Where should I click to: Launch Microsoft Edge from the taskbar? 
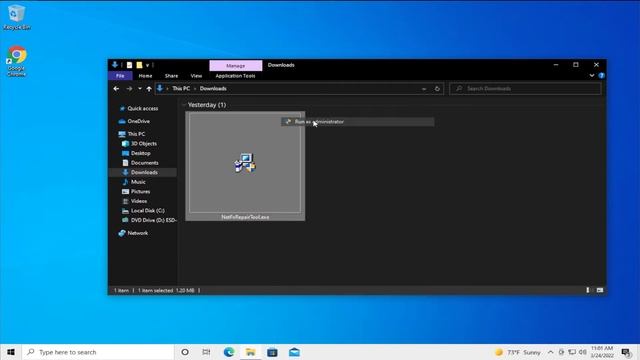click(x=229, y=352)
